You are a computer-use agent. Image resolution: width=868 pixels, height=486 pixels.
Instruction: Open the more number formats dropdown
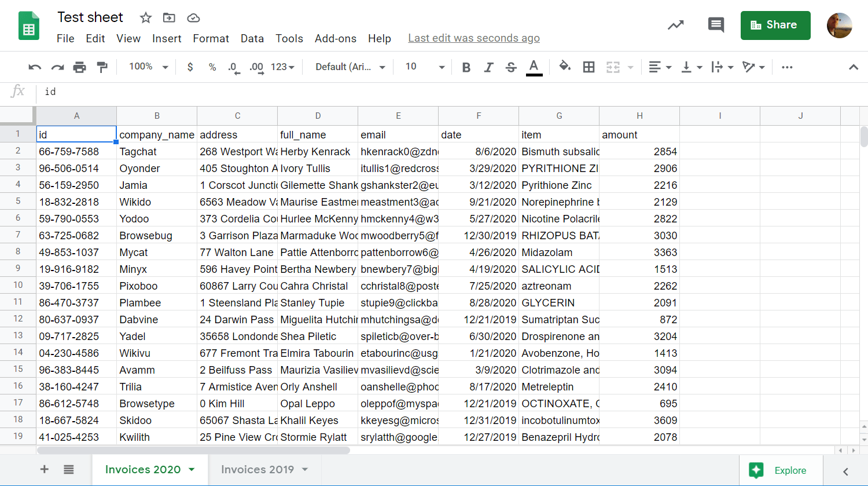click(282, 67)
